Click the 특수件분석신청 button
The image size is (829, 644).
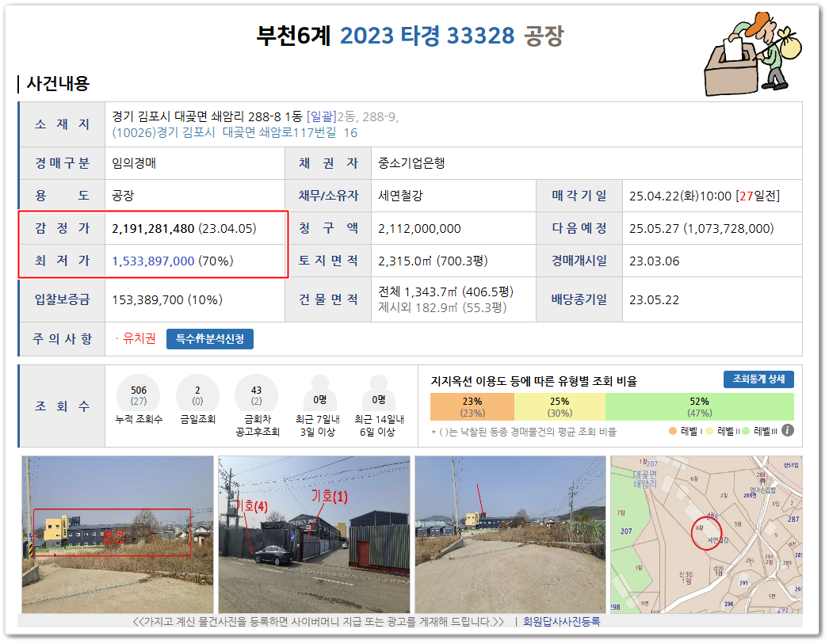coord(210,339)
